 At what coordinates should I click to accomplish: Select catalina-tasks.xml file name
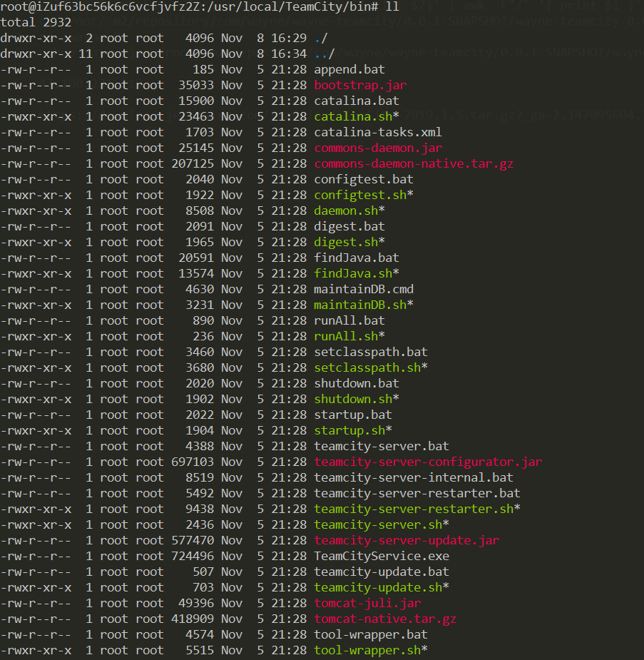(378, 132)
